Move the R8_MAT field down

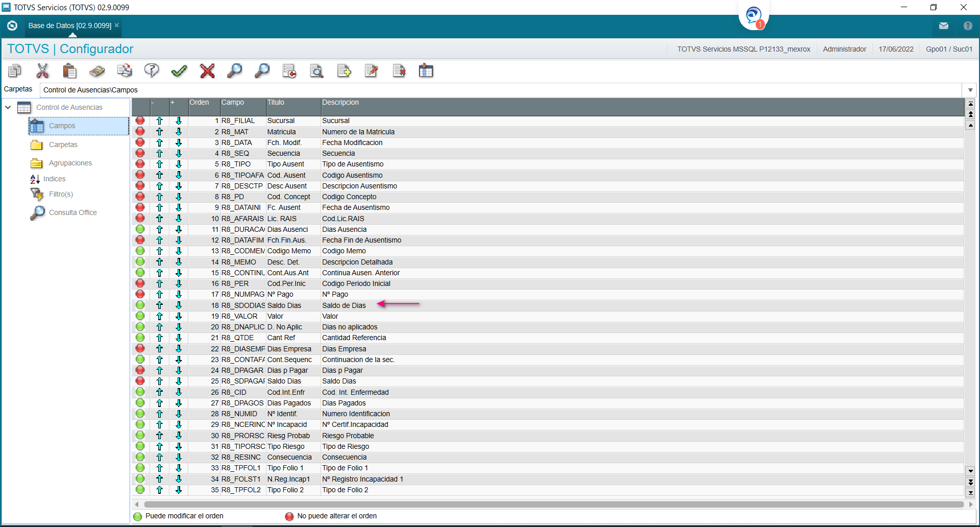(179, 132)
